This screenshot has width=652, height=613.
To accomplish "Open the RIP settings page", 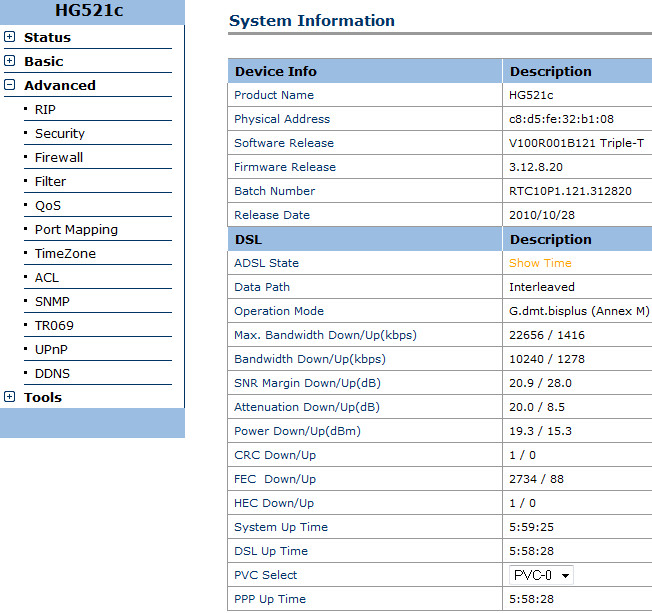I will pyautogui.click(x=45, y=109).
